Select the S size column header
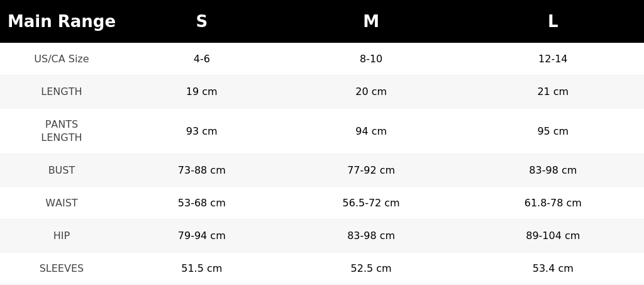Image resolution: width=644 pixels, height=285 pixels. (x=202, y=21)
